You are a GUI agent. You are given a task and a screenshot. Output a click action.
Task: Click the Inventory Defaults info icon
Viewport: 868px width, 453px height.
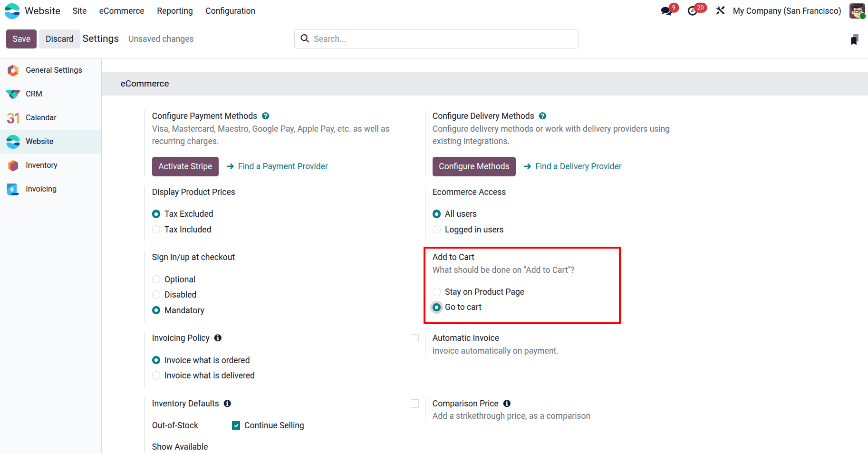(x=227, y=404)
